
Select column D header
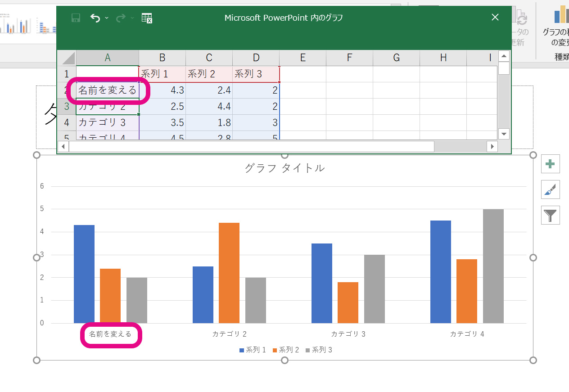(256, 58)
